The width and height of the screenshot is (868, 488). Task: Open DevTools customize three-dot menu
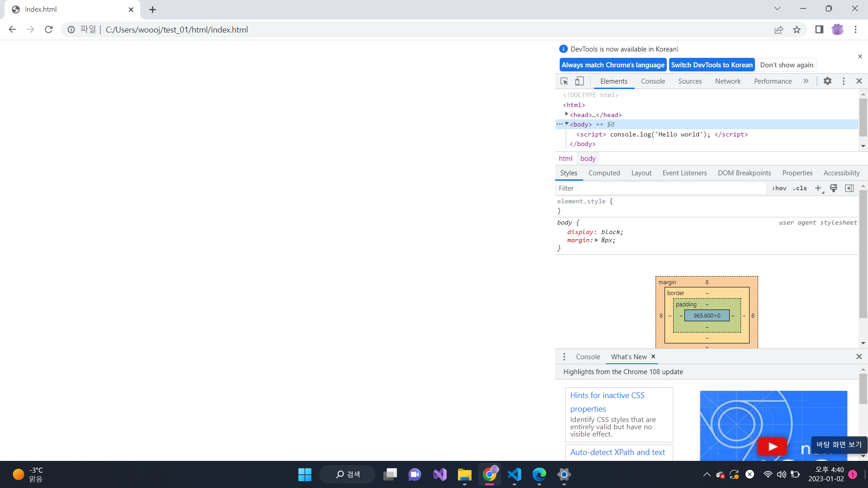click(x=843, y=81)
